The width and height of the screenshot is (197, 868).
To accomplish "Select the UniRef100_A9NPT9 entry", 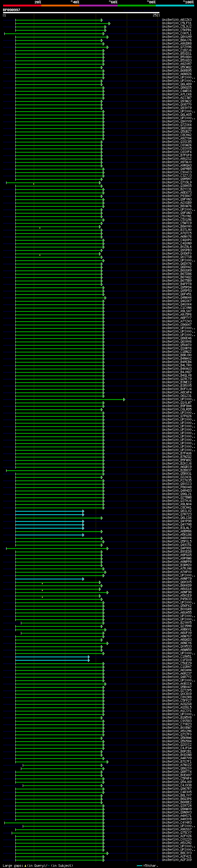I will (x=177, y=579).
